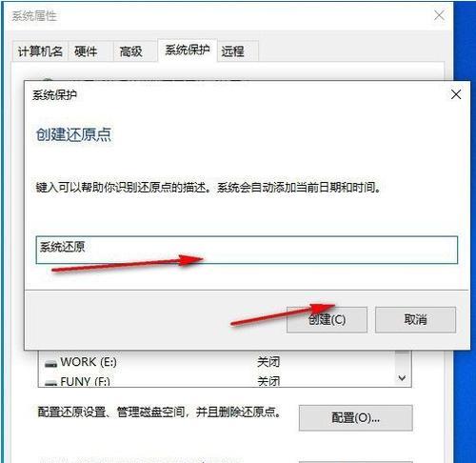The image size is (476, 463).
Task: Select the WORK (E:) drive row label
Action: 89,362
